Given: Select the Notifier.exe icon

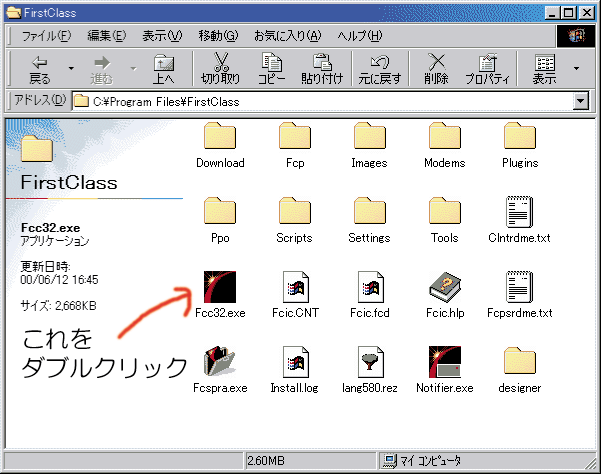Looking at the screenshot, I should click(x=445, y=362).
